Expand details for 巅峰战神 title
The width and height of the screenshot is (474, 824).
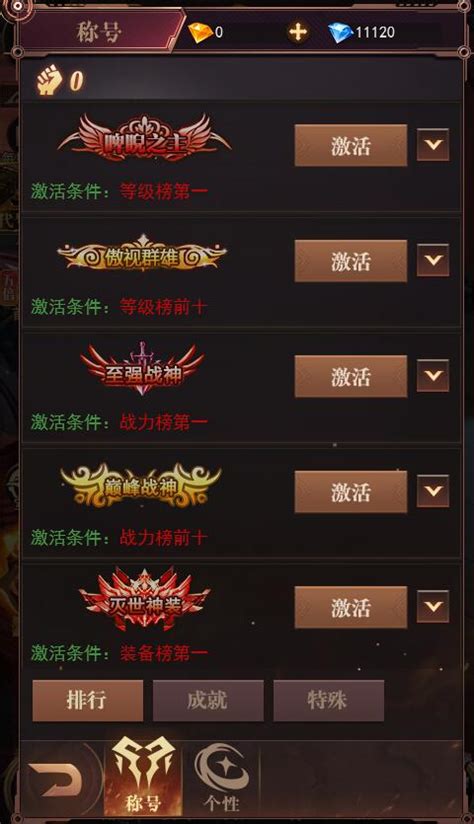[x=433, y=491]
